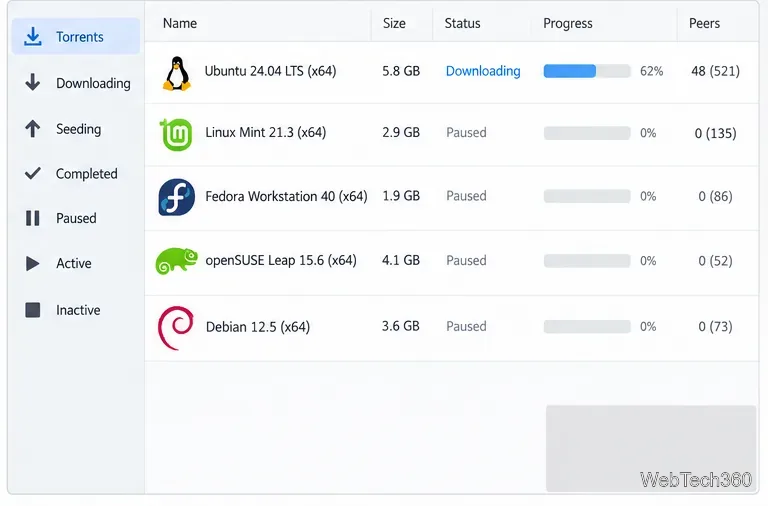Sort by the Status column header

click(462, 23)
